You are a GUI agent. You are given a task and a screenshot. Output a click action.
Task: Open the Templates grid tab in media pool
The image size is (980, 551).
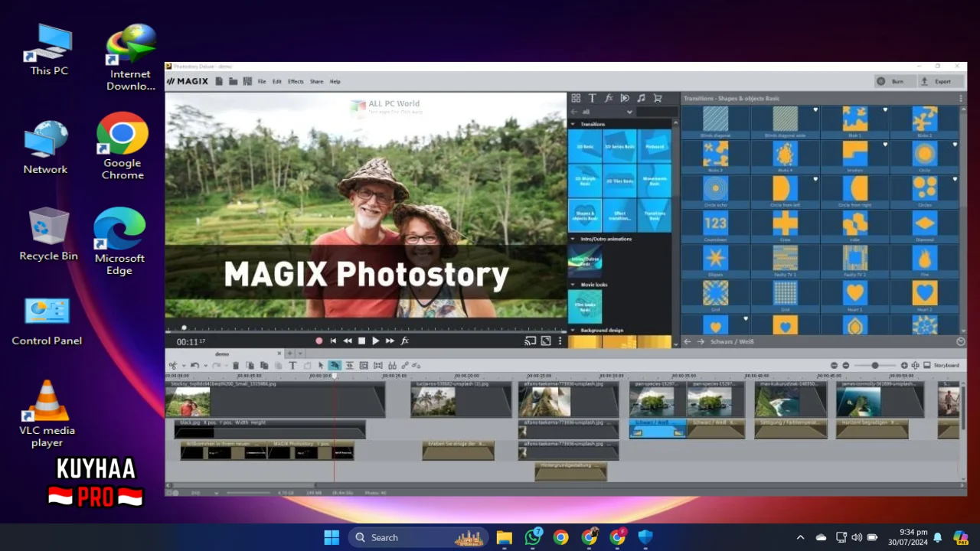point(575,98)
